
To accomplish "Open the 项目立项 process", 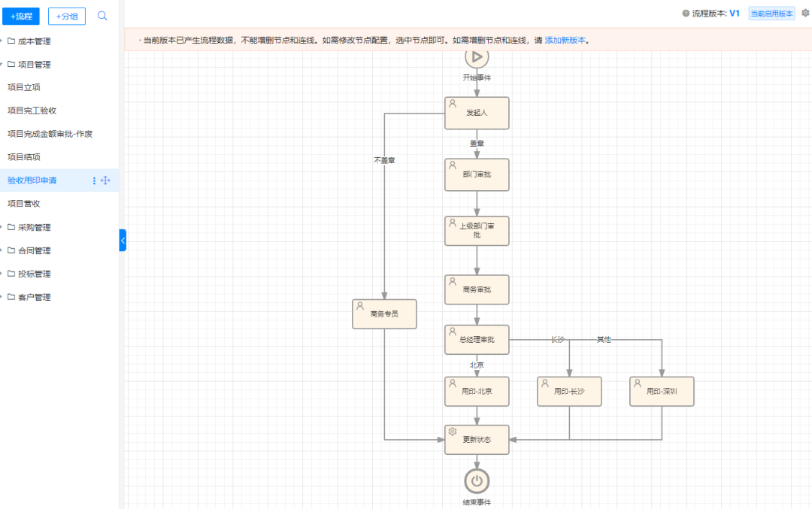I will click(x=24, y=87).
